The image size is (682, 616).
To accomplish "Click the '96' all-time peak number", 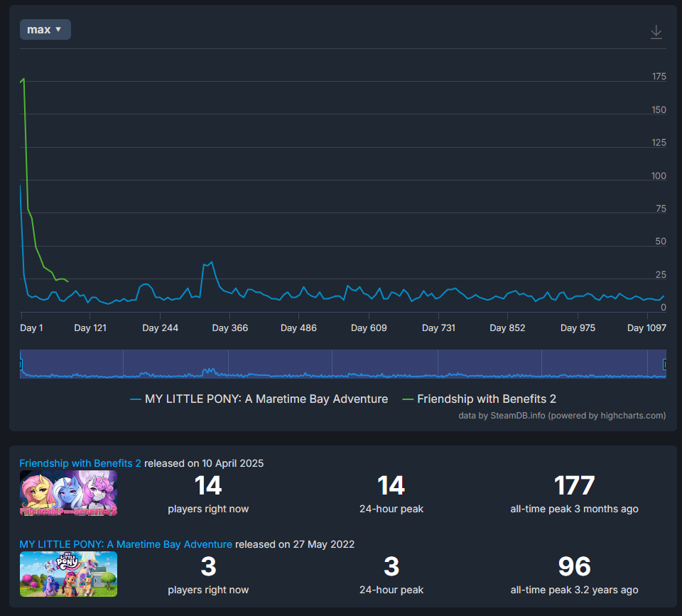I will [x=574, y=566].
